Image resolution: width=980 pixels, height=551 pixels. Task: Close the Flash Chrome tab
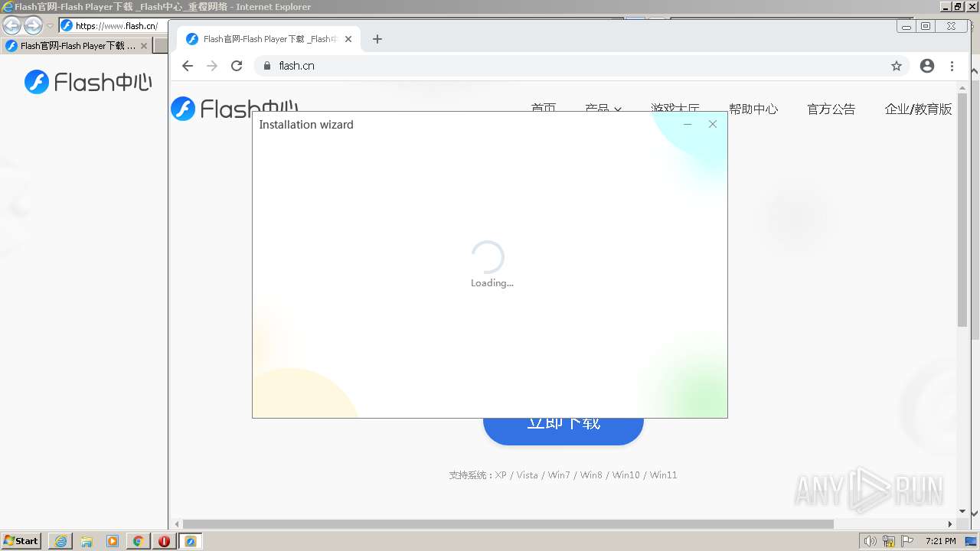[x=348, y=39]
